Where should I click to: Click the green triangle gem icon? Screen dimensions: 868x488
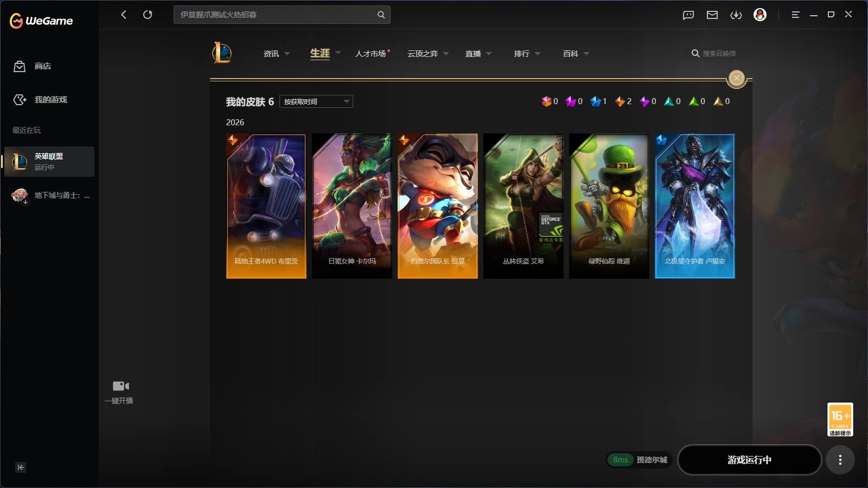(x=694, y=101)
